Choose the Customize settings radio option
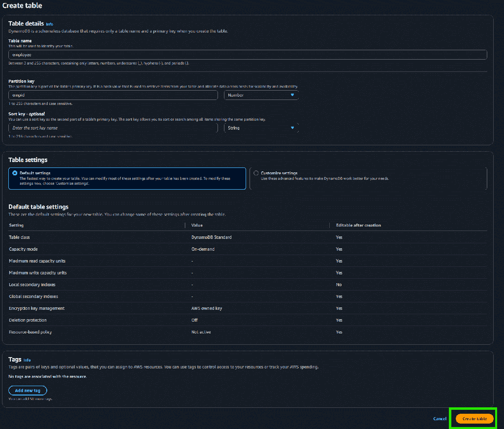The height and width of the screenshot is (429, 504). [256, 173]
